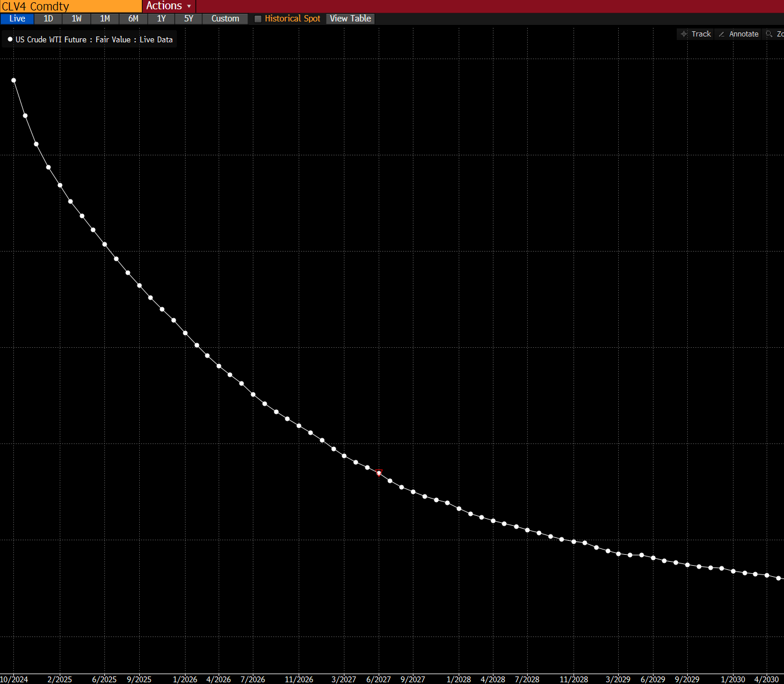Select the 6M range tab
The height and width of the screenshot is (684, 784).
pyautogui.click(x=133, y=19)
